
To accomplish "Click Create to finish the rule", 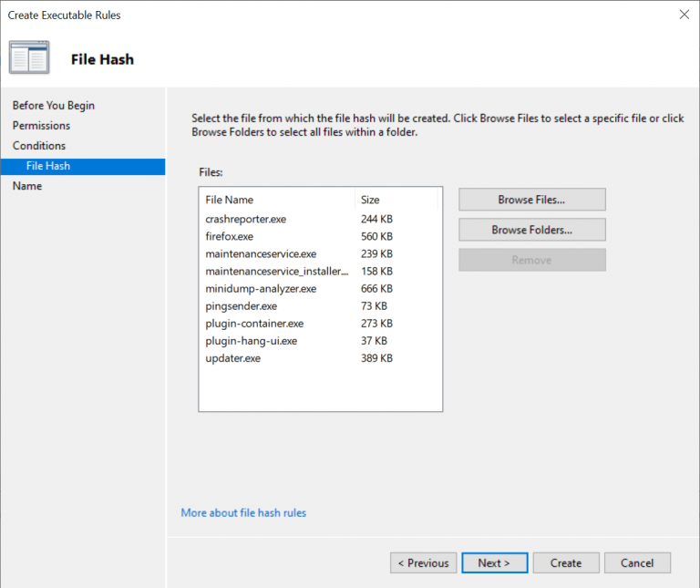I will click(565, 563).
